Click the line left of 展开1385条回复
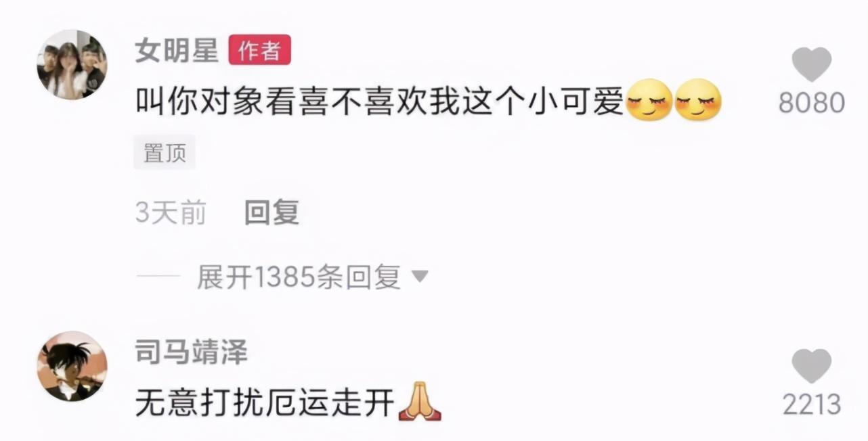Image resolution: width=868 pixels, height=441 pixels. coord(158,277)
